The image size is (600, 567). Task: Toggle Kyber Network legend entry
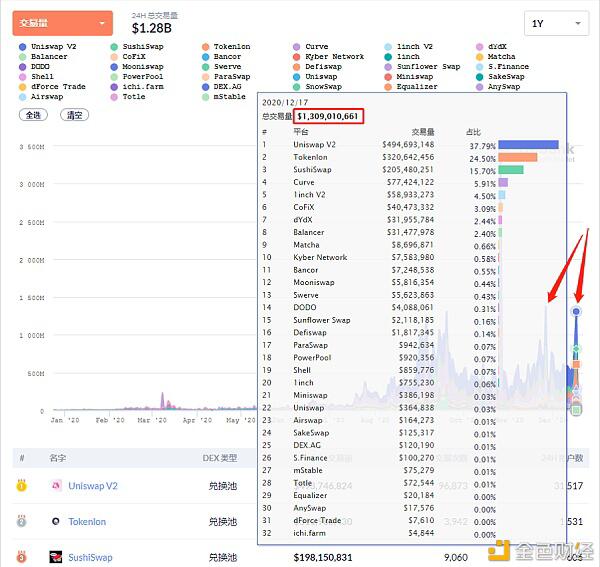click(x=329, y=57)
